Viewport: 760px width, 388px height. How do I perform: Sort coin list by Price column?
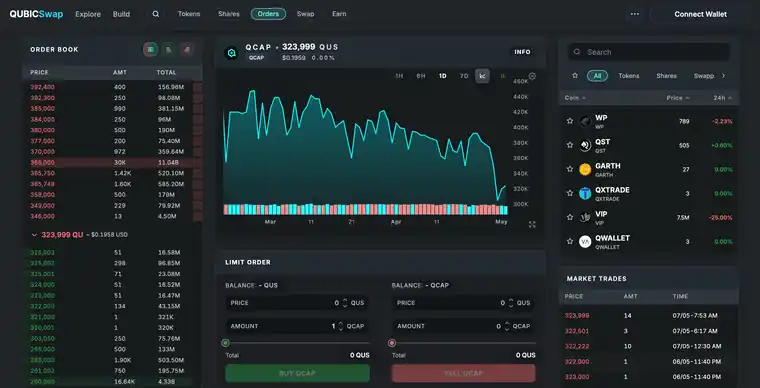click(678, 98)
